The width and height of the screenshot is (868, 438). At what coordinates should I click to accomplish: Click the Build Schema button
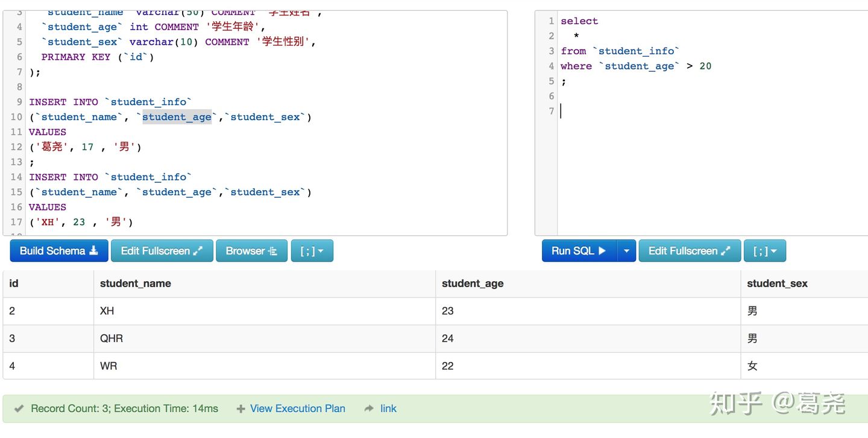[59, 251]
